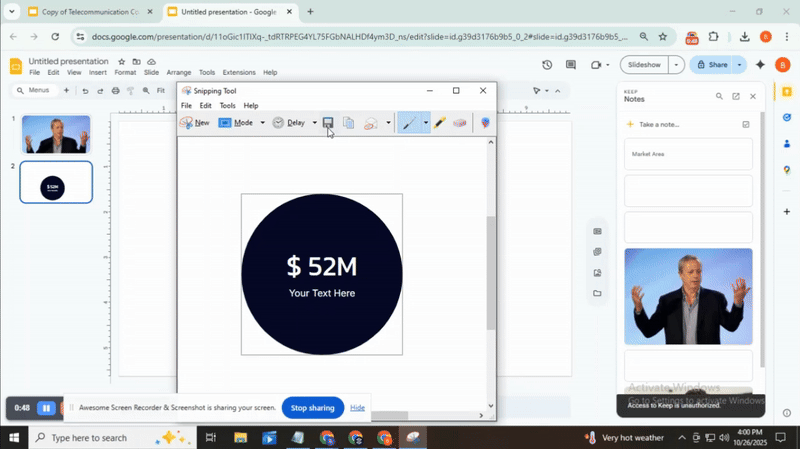Viewport: 800px width, 449px height.
Task: Expand the Slideshow options arrow
Action: coord(677,65)
